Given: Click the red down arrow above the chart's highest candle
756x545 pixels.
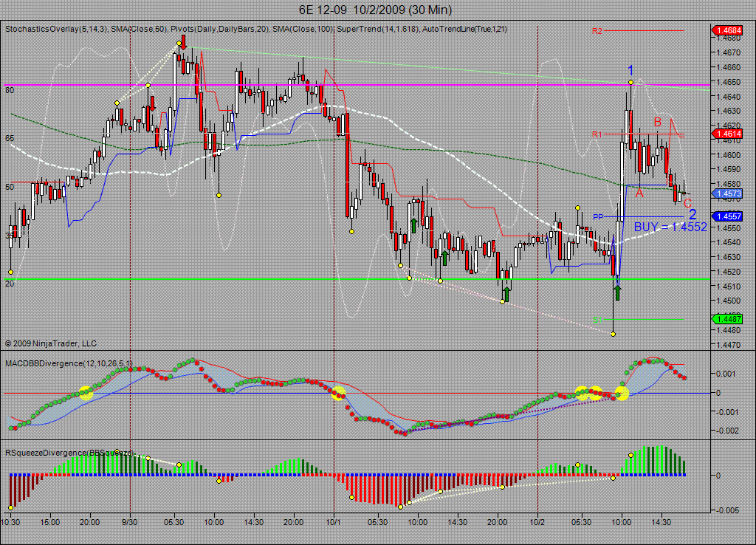Looking at the screenshot, I should [183, 42].
